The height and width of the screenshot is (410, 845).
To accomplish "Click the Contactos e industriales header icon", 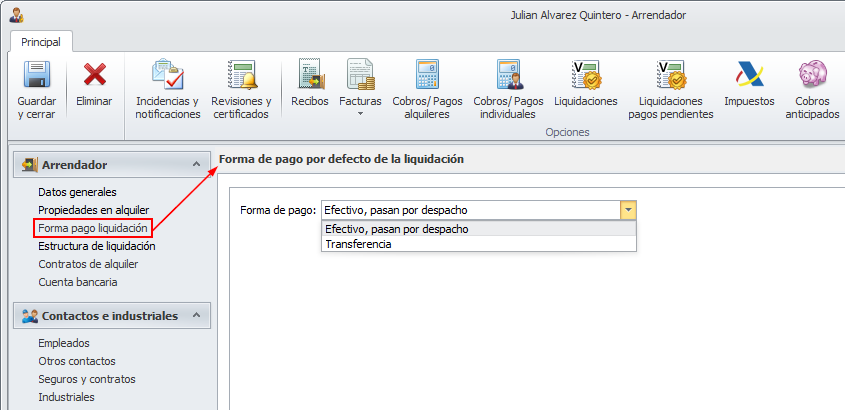I will click(30, 316).
